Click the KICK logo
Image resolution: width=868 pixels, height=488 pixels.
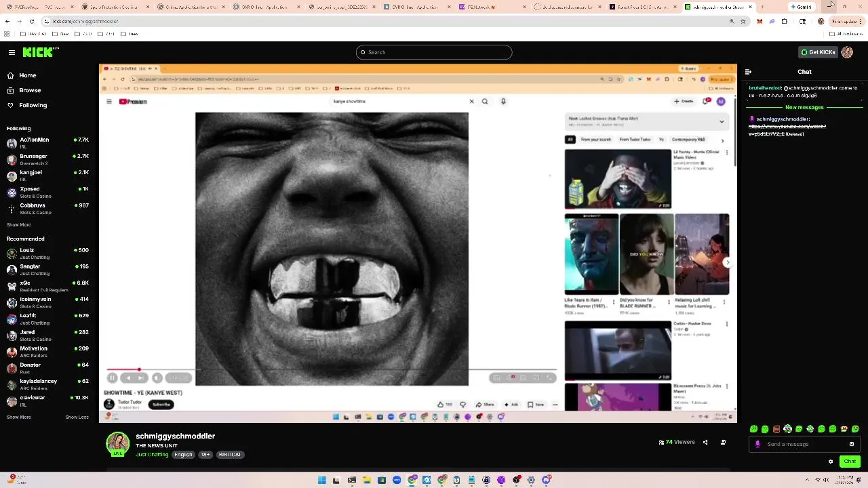click(x=40, y=52)
